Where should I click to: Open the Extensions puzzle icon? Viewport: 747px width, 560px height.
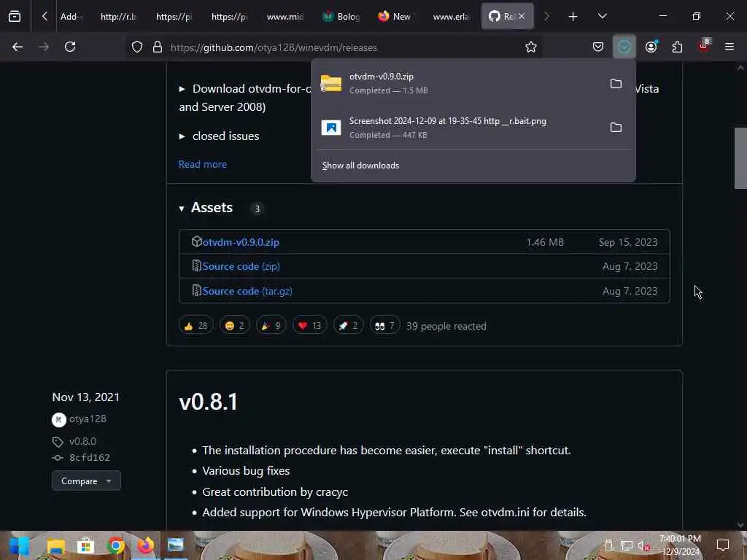tap(677, 47)
